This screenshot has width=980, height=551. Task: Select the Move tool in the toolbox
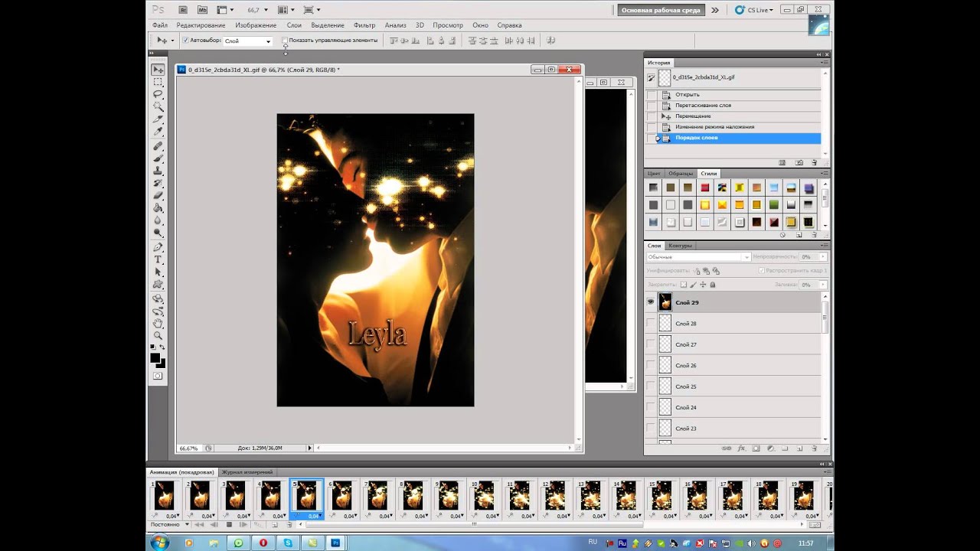click(158, 70)
